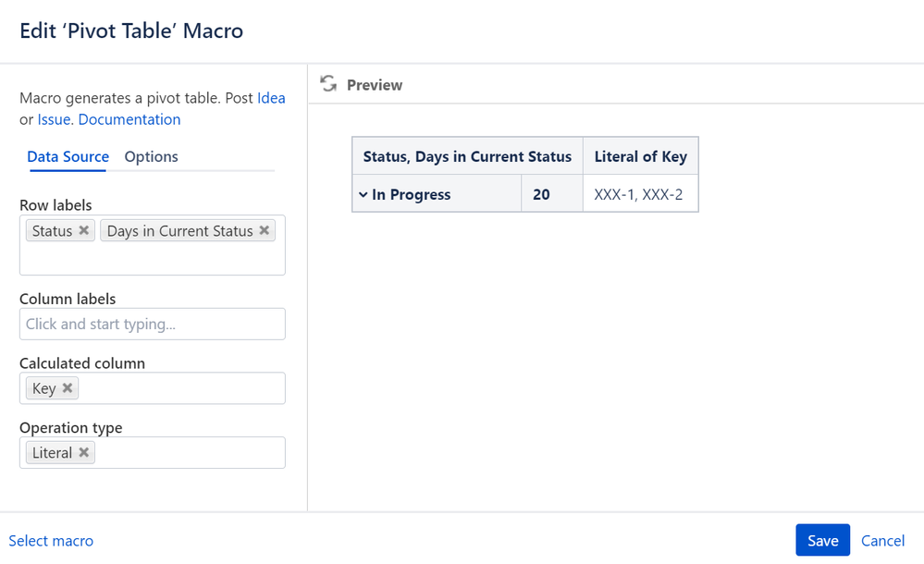Click inside the Row labels field

coord(153,257)
